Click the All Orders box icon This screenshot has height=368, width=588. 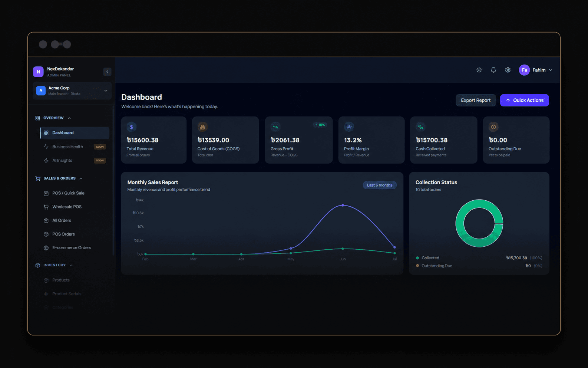pyautogui.click(x=46, y=221)
